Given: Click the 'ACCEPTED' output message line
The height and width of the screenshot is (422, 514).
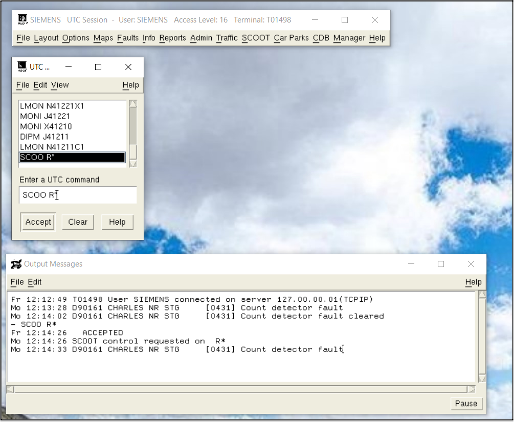Looking at the screenshot, I should (67, 333).
